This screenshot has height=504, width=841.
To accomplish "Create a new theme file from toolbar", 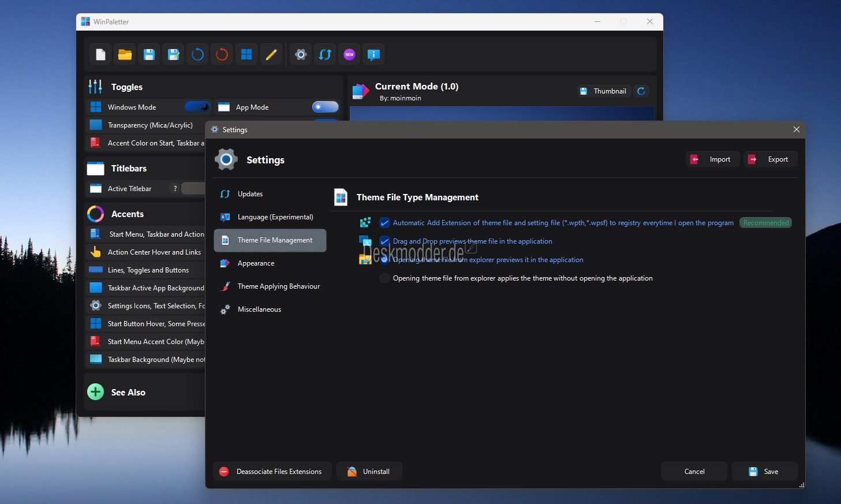I will tap(101, 55).
